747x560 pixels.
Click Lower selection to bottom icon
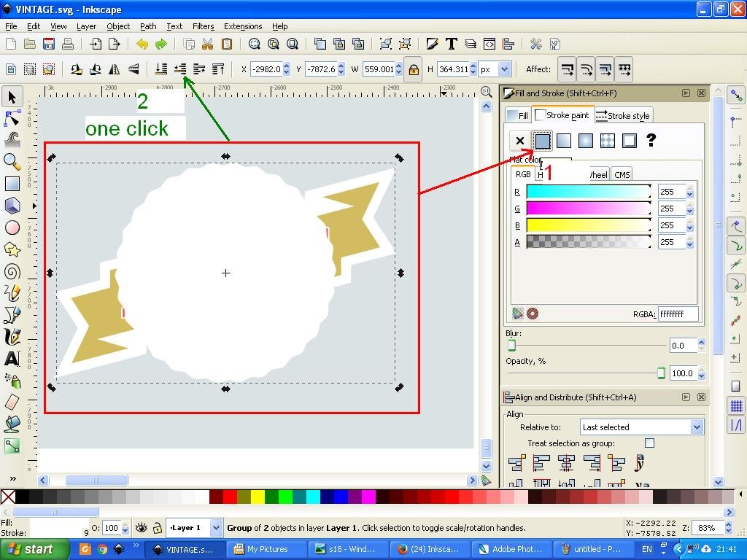161,69
